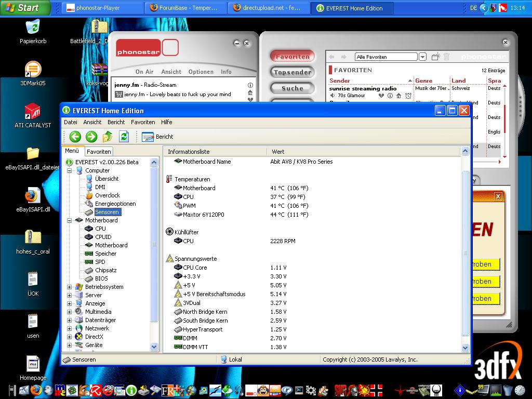Open the ATI CATALYST desktop shortcut

(x=33, y=116)
